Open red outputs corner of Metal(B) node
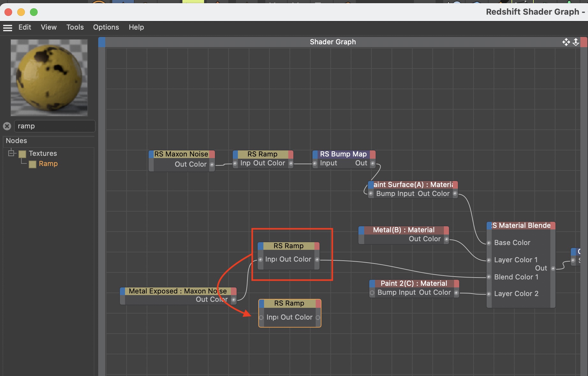Screen dimensions: 588x376 pos(446,230)
